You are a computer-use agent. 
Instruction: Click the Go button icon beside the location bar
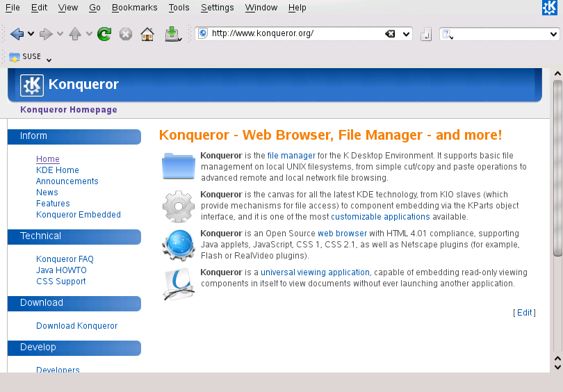426,34
